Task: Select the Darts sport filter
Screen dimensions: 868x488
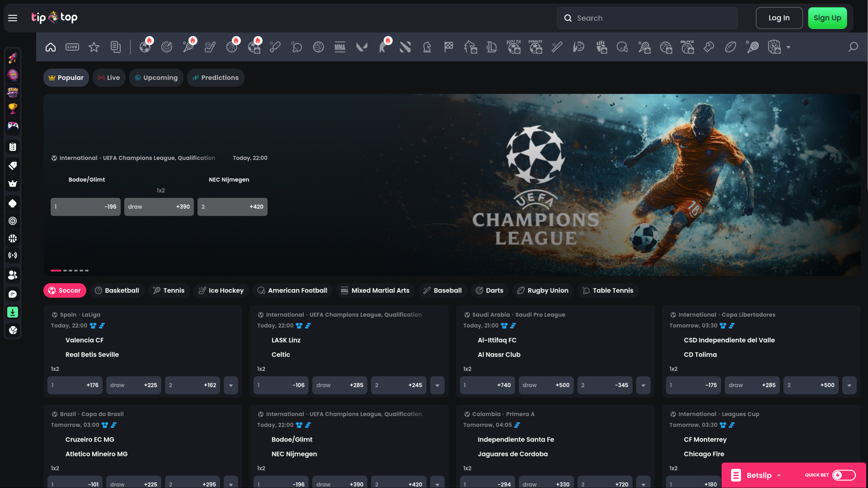Action: [x=490, y=291]
